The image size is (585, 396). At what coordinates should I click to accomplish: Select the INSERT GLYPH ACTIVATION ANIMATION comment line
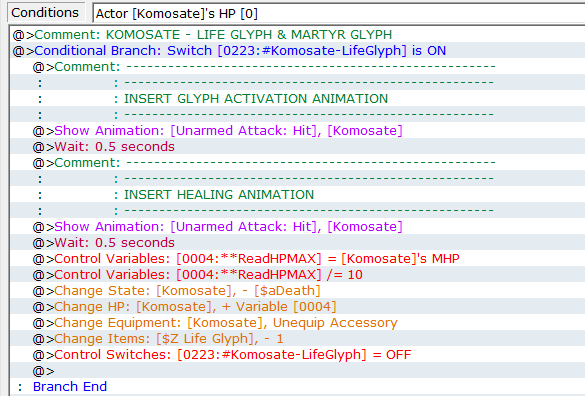click(x=298, y=99)
